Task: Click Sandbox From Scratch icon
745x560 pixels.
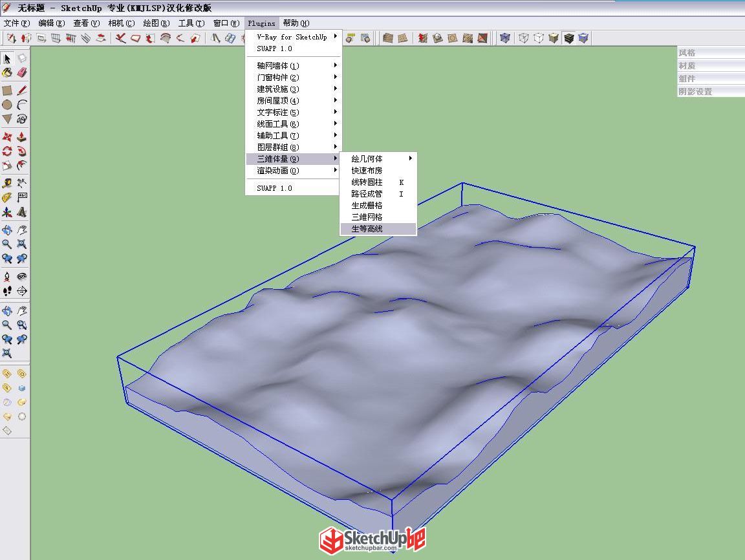Action: pyautogui.click(x=403, y=38)
